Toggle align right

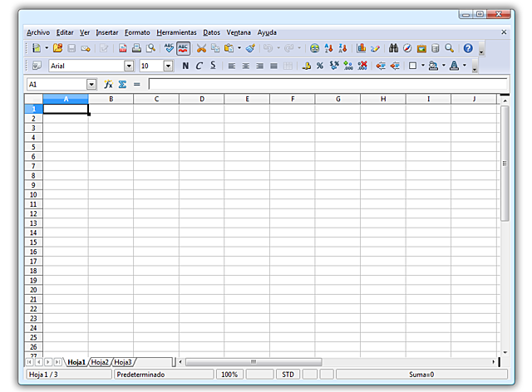coord(259,66)
